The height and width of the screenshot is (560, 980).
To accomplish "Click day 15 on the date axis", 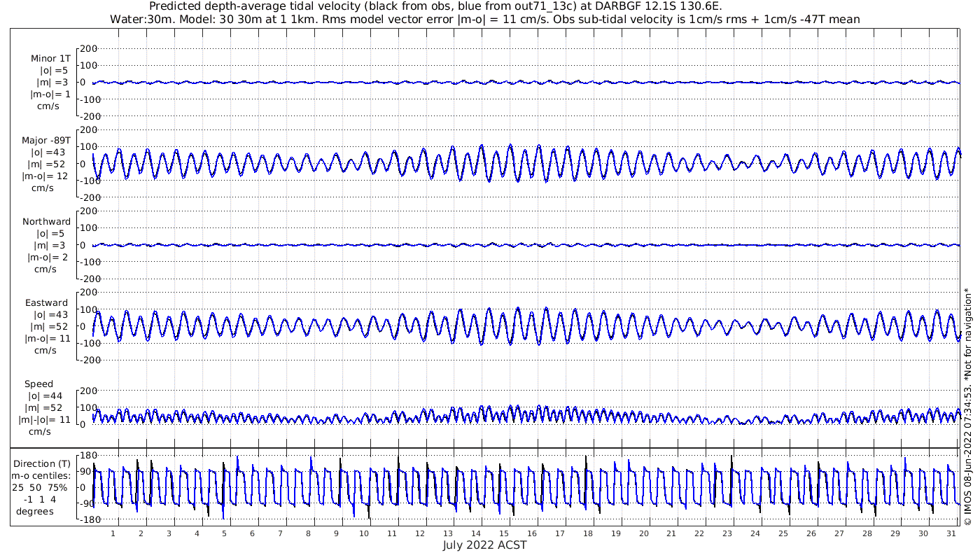I will (x=503, y=533).
